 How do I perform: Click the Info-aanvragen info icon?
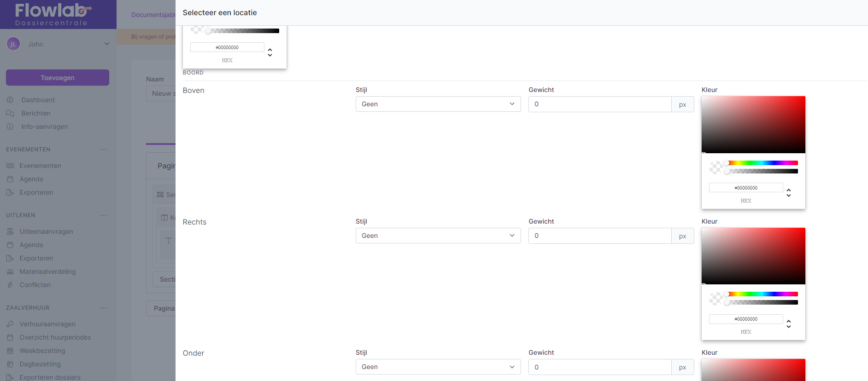(10, 127)
